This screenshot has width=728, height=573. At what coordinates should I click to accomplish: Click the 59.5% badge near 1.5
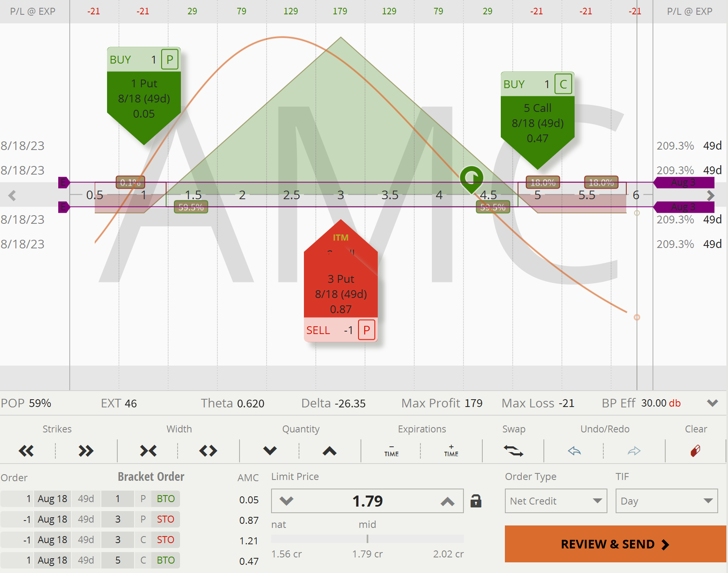coord(191,207)
